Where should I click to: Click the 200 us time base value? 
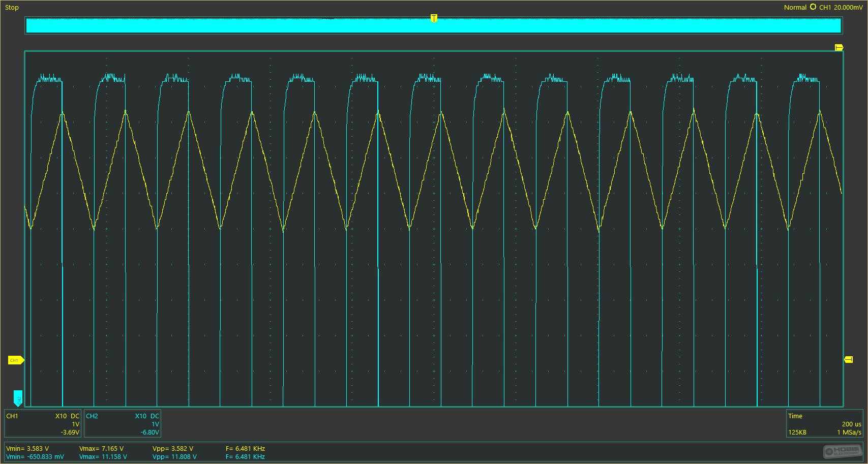851,424
